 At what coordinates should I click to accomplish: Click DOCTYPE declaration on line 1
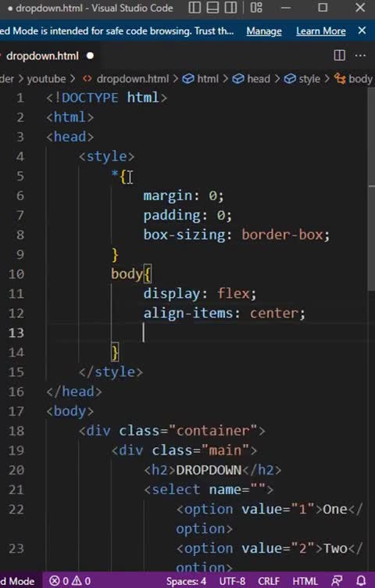[107, 98]
